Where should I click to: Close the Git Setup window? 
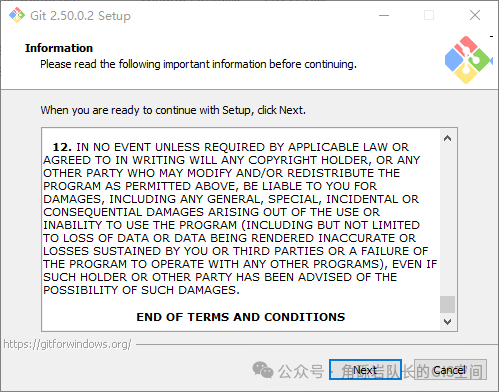475,15
